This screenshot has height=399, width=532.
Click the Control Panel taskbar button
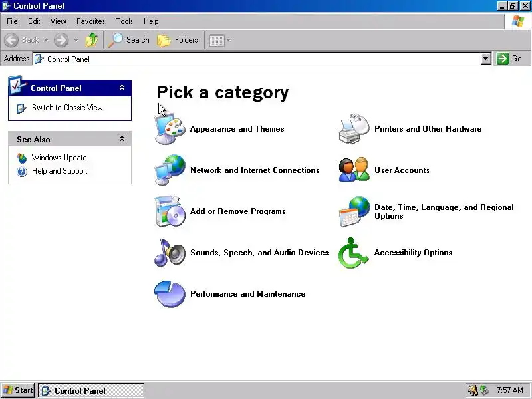(91, 390)
